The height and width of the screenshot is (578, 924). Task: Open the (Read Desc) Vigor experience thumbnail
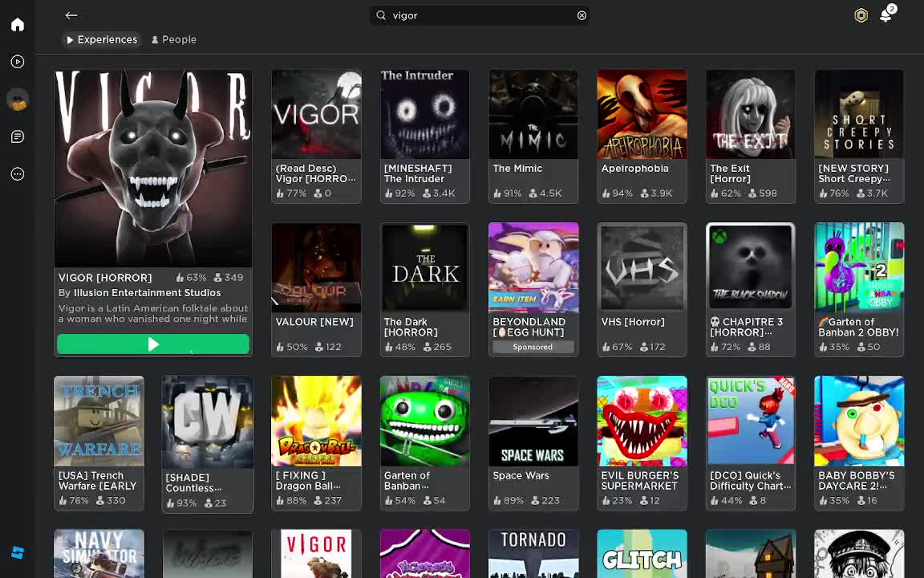tap(317, 115)
